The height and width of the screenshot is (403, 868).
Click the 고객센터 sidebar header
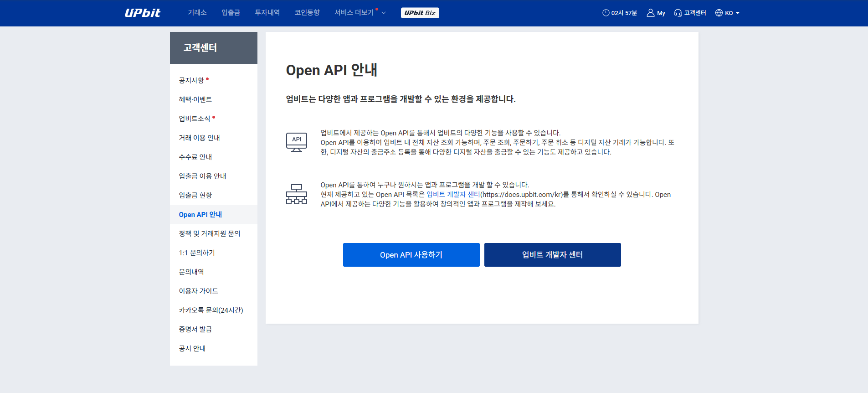click(x=213, y=48)
